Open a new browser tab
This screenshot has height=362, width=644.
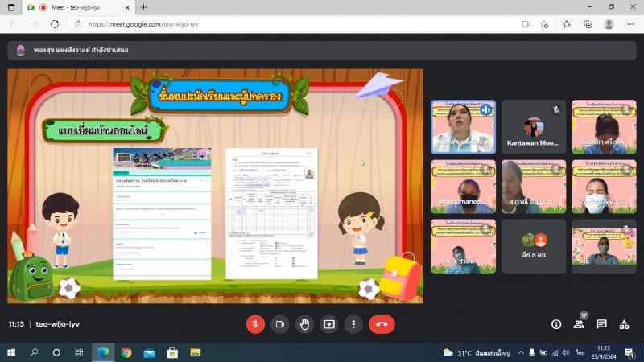pos(143,7)
